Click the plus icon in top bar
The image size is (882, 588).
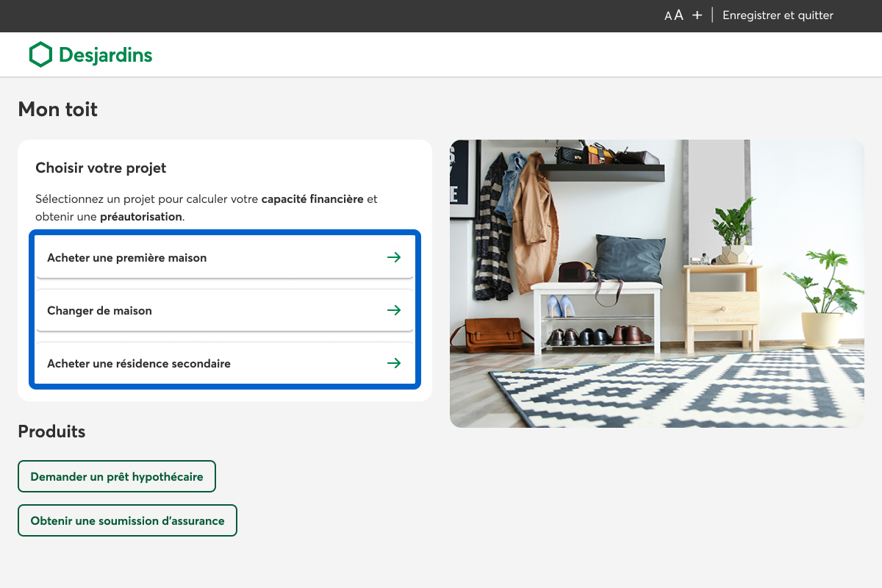(697, 15)
